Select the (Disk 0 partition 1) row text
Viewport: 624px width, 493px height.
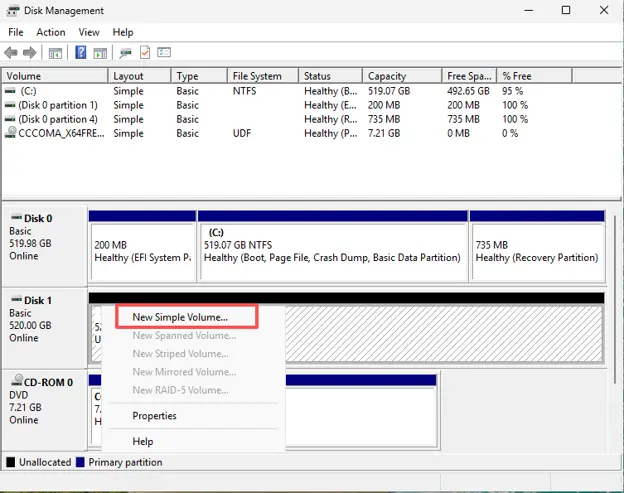click(58, 105)
